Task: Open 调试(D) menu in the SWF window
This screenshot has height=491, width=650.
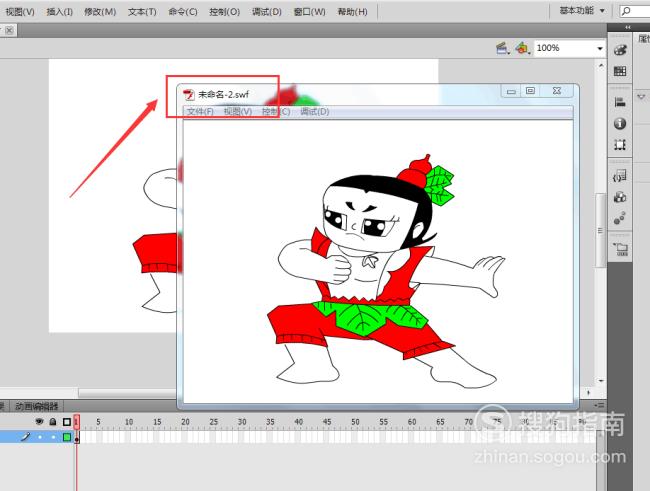Action: coord(315,111)
